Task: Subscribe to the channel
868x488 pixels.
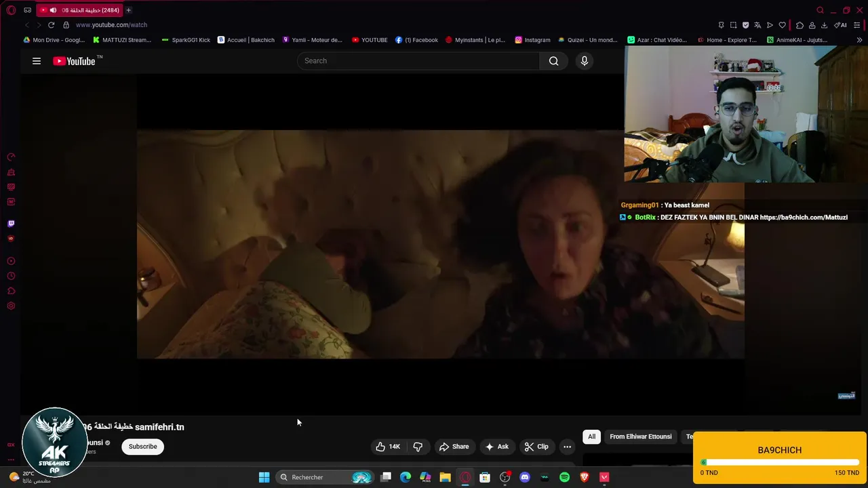Action: [x=143, y=447]
